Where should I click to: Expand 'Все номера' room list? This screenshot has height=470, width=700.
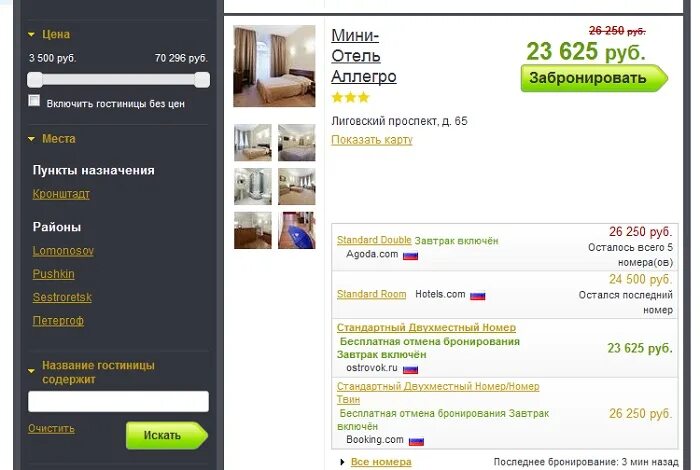coord(381,462)
